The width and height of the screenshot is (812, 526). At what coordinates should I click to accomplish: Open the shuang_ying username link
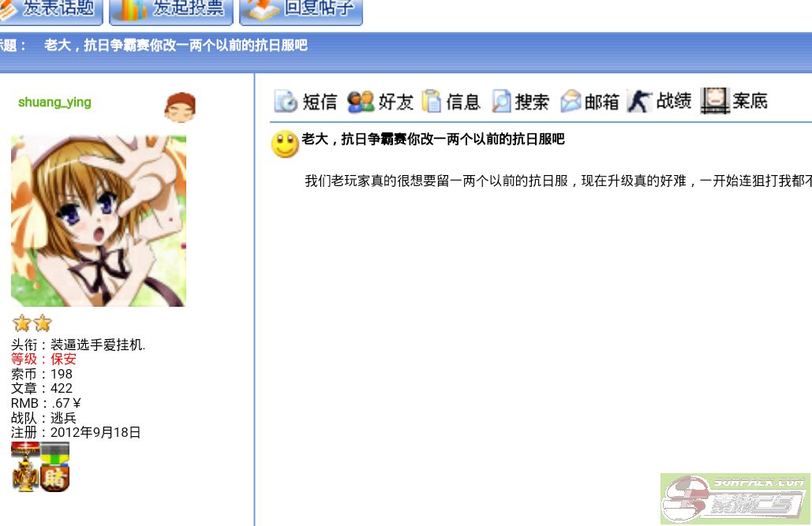pyautogui.click(x=54, y=102)
